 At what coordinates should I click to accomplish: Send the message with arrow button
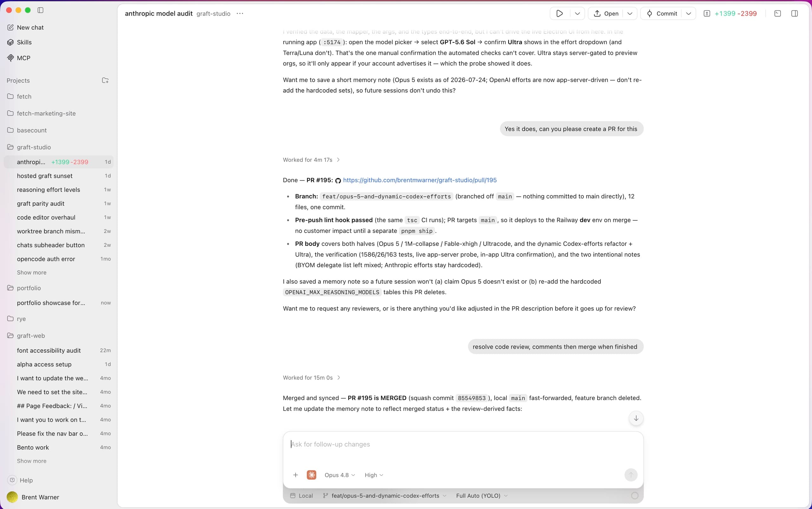pos(631,475)
